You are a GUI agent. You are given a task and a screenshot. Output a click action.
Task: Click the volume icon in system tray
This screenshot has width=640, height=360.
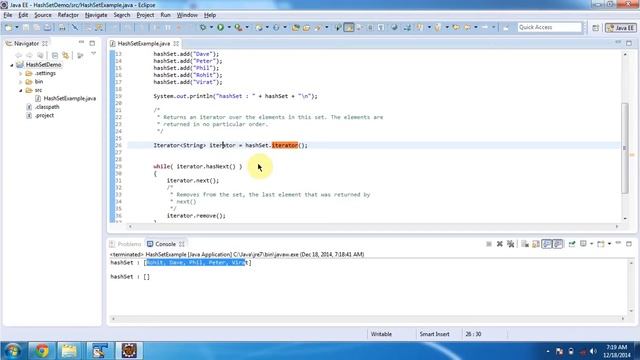coord(593,351)
